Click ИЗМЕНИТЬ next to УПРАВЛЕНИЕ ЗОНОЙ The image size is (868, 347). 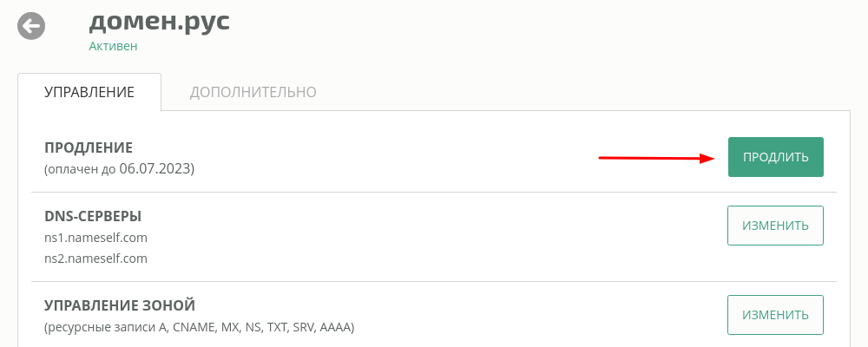(x=775, y=315)
